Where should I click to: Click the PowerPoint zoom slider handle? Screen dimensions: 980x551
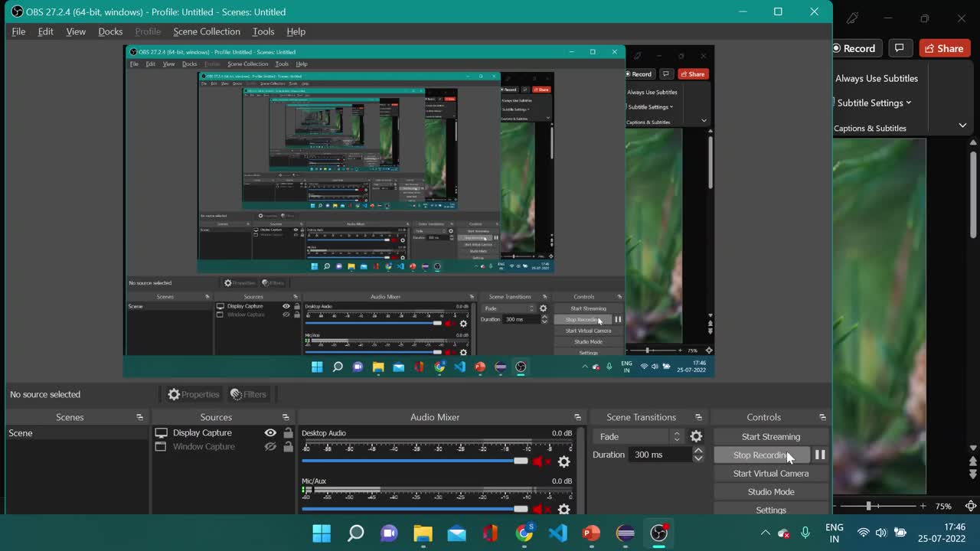pos(868,506)
